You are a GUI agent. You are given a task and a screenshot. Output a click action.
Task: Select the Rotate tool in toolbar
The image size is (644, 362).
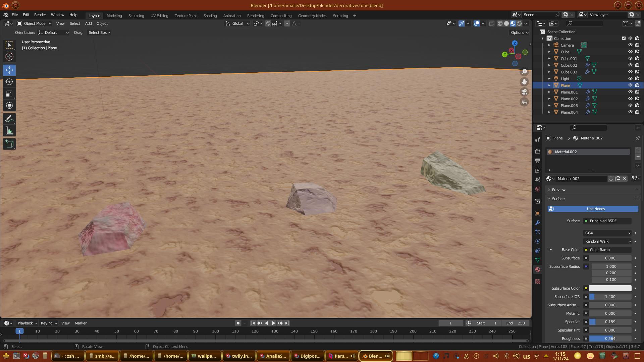pos(9,82)
